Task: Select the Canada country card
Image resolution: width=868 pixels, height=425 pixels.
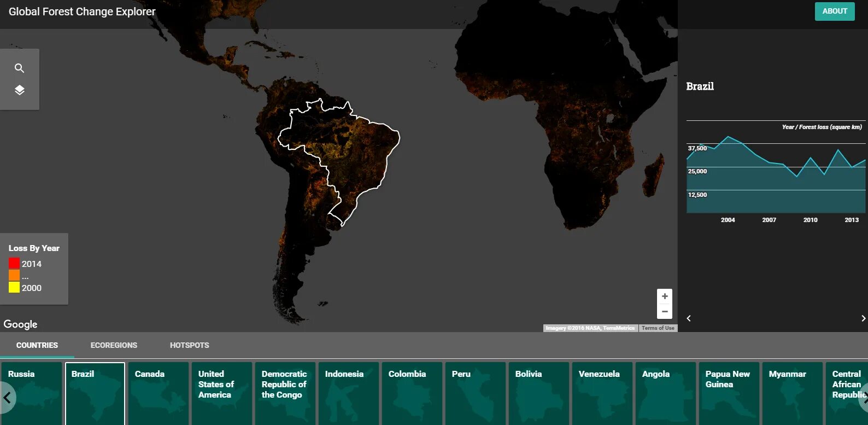Action: point(159,393)
